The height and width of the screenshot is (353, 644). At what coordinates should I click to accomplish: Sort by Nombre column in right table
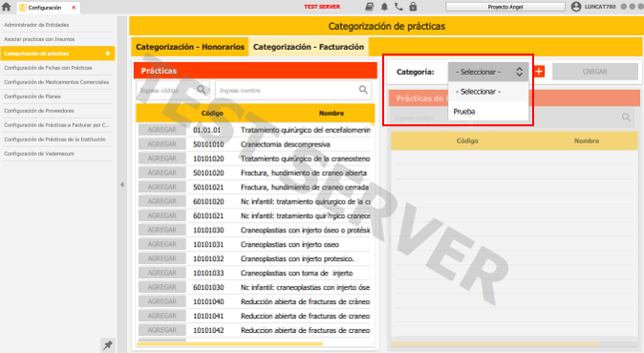[x=587, y=141]
